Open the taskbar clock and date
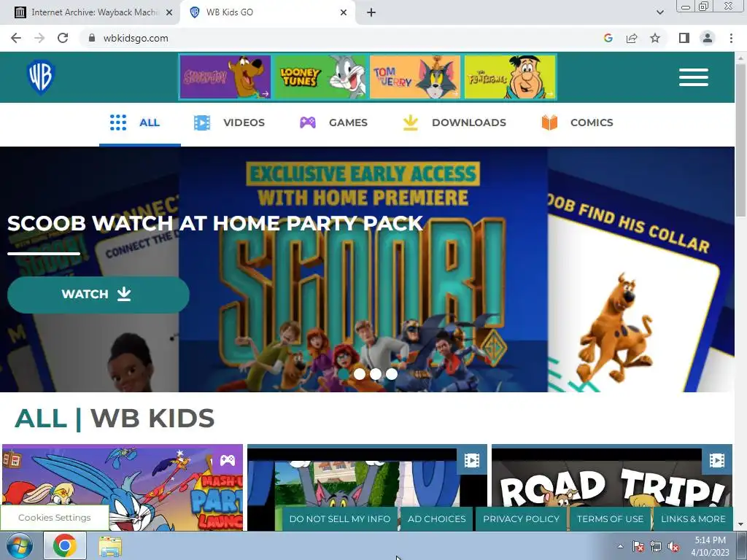The image size is (747, 560). 710,546
